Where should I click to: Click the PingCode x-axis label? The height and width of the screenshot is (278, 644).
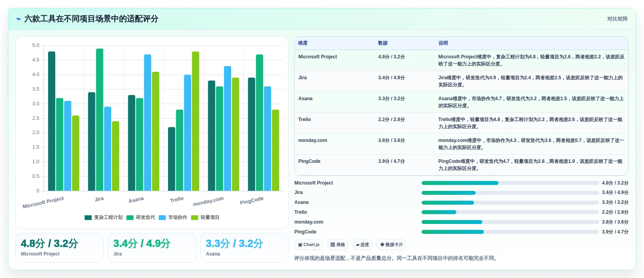click(x=252, y=201)
